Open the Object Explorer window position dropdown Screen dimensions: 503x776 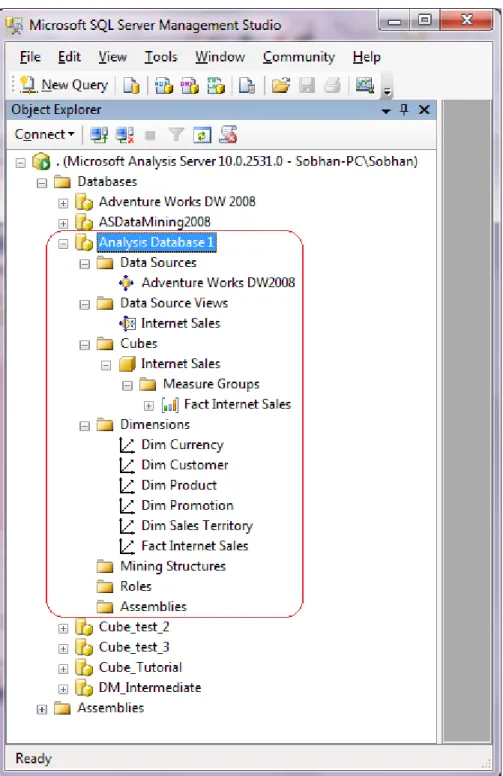386,111
